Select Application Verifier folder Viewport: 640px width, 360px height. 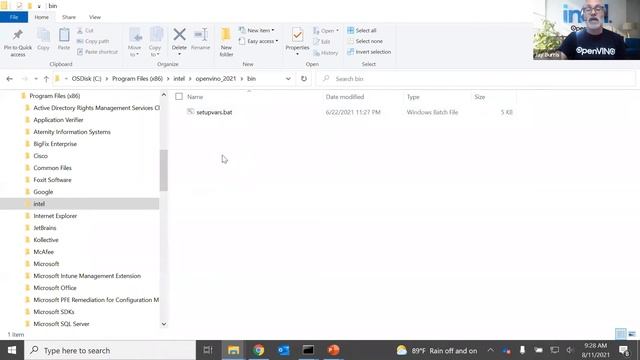(x=58, y=120)
